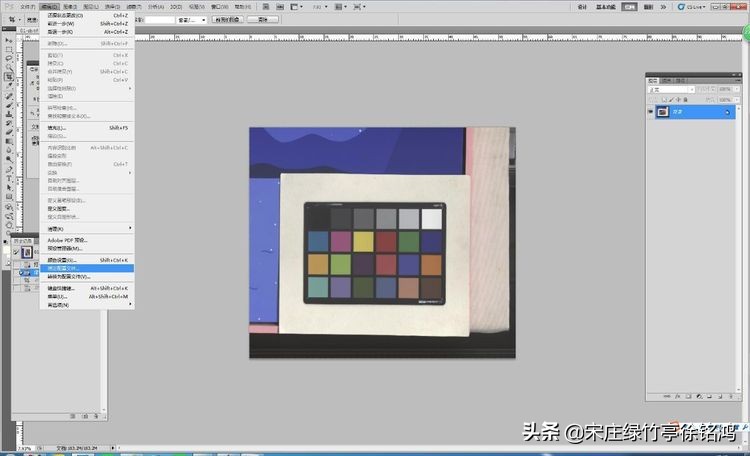Image resolution: width=750 pixels, height=456 pixels.
Task: Choose Assign Profile highlighted in Edit menu
Action: 86,268
